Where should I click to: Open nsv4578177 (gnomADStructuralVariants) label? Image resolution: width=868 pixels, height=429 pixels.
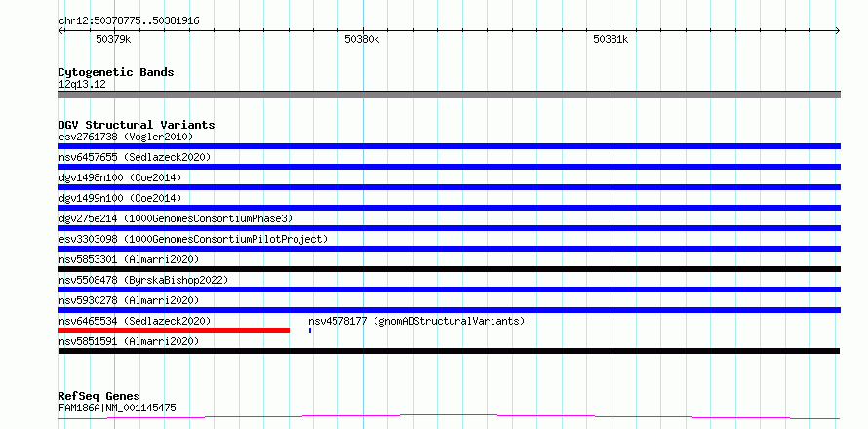(416, 321)
